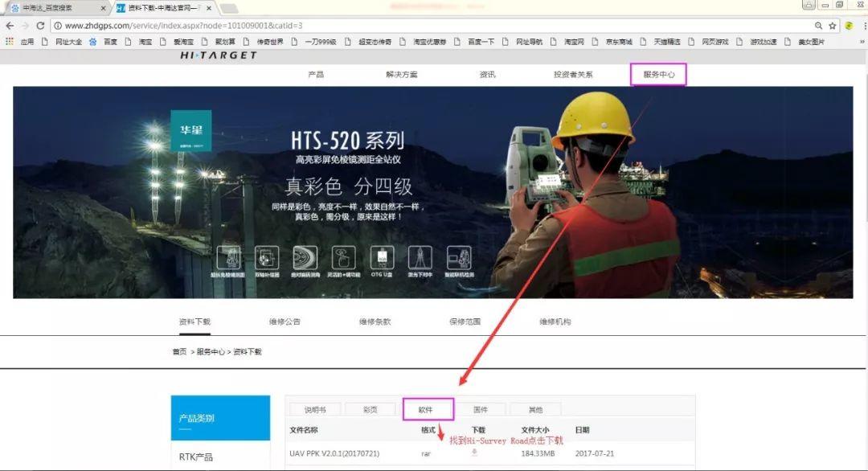Viewport: 868px width, 471px height.
Task: Click the 超长免棱镜测距 feature icon
Action: (x=231, y=257)
